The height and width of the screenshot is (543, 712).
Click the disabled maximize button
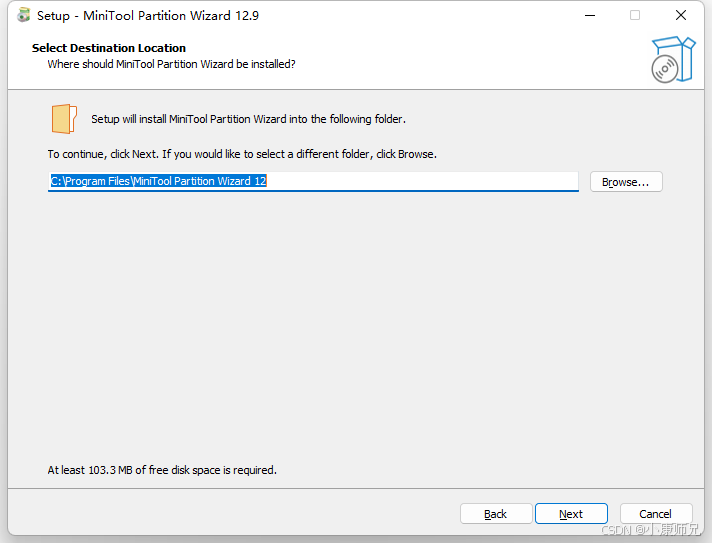pyautogui.click(x=635, y=15)
